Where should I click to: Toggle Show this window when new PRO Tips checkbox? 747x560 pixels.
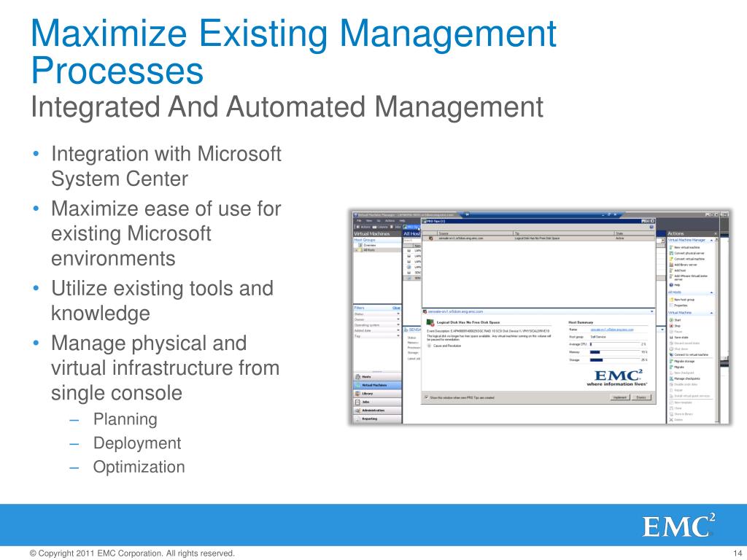click(426, 397)
